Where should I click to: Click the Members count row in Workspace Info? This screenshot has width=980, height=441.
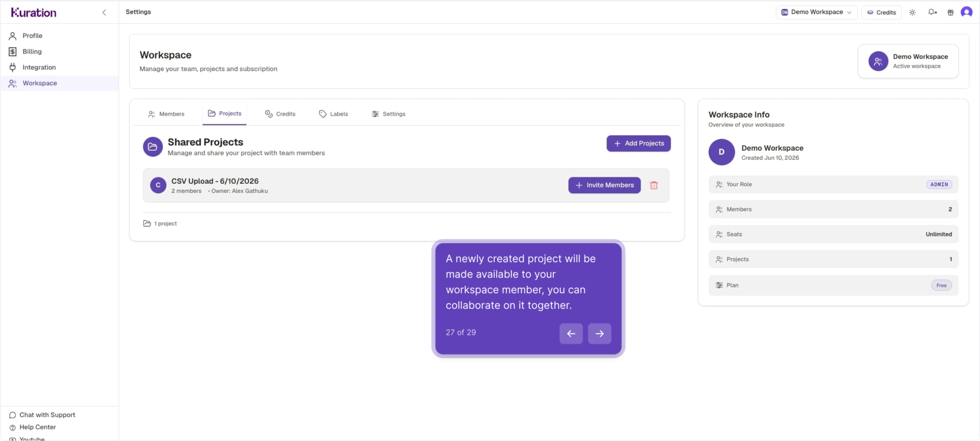click(x=833, y=209)
